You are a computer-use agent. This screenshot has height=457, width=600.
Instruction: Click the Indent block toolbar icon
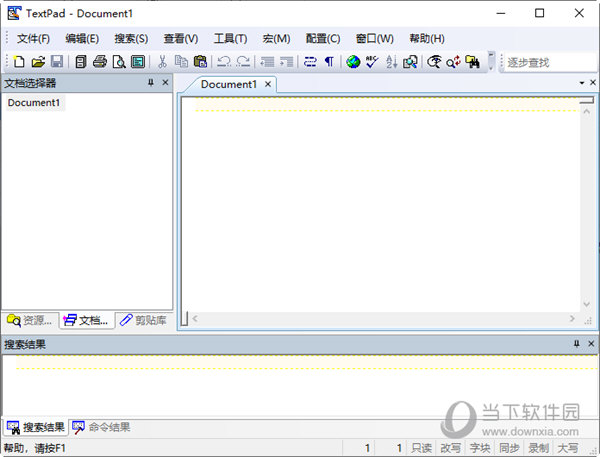[286, 62]
